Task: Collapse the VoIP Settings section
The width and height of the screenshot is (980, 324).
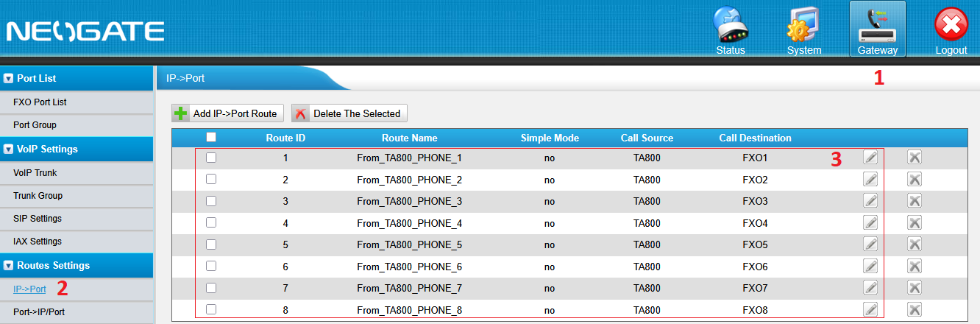Action: pos(9,149)
